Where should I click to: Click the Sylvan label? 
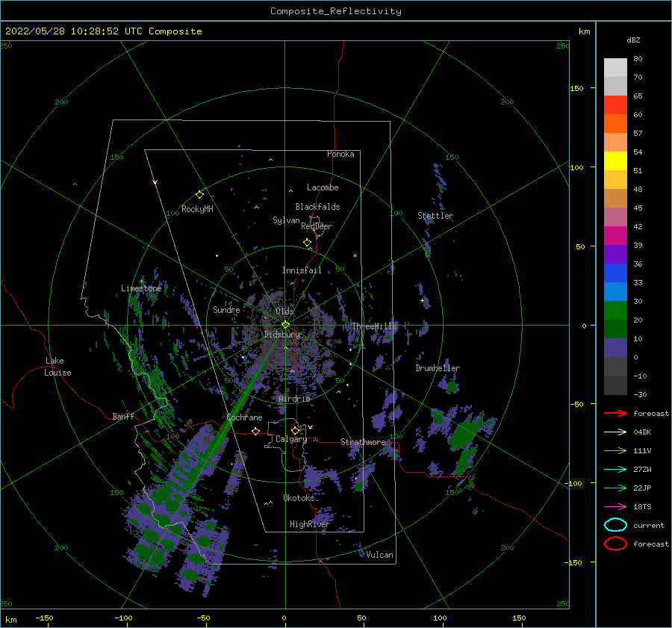(286, 220)
